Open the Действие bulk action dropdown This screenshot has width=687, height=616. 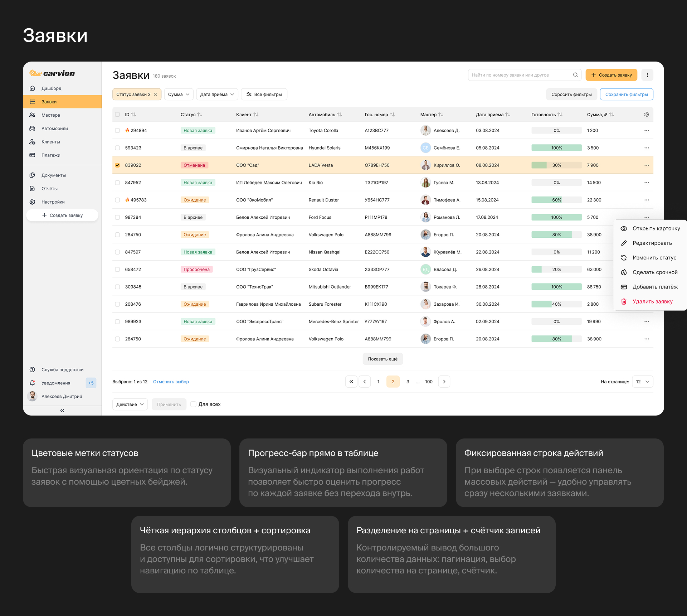130,404
